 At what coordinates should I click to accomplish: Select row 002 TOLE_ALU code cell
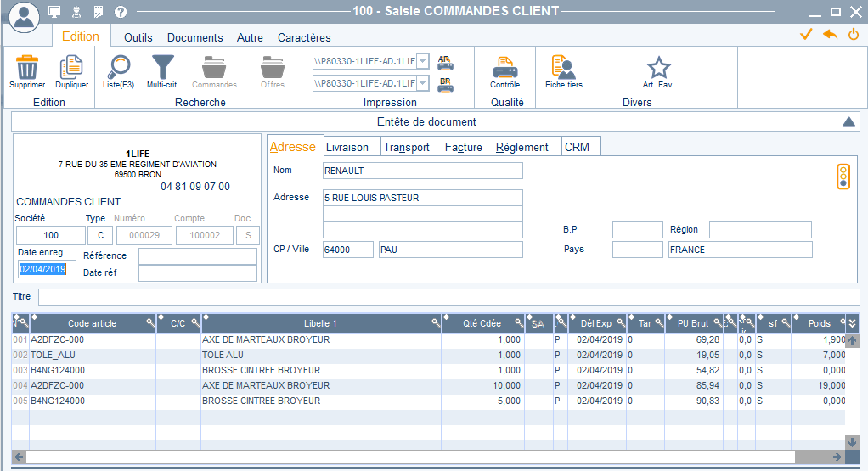click(93, 355)
